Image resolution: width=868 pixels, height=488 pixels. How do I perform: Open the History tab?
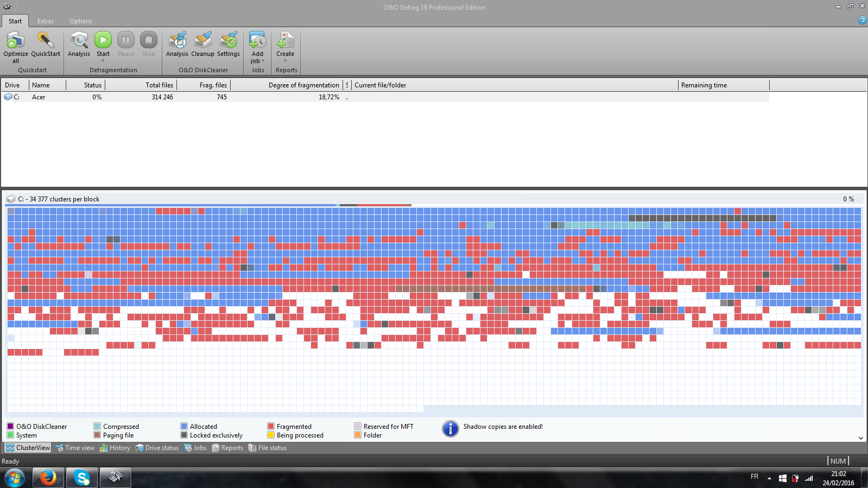(x=115, y=448)
